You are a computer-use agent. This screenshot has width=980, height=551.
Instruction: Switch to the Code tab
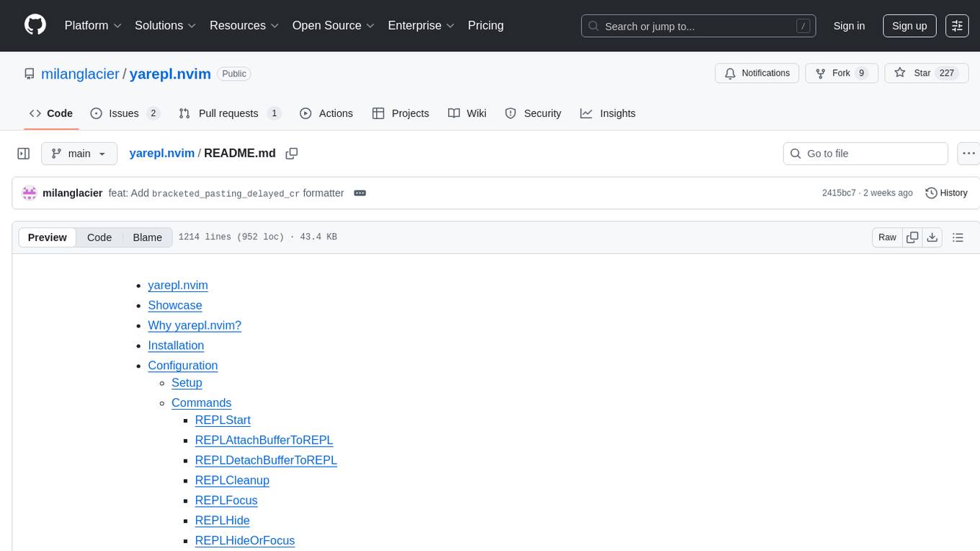click(x=51, y=113)
